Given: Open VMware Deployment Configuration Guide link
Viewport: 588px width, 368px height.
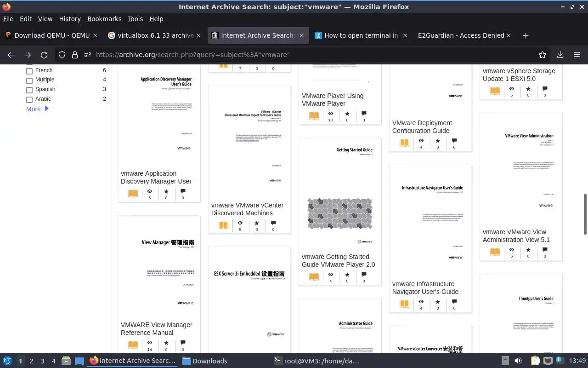Looking at the screenshot, I should [422, 126].
